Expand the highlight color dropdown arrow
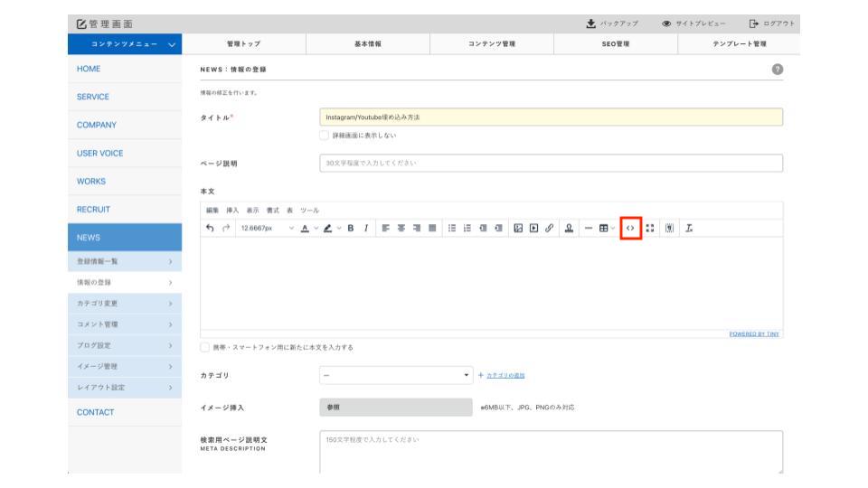The image size is (868, 488). (339, 228)
